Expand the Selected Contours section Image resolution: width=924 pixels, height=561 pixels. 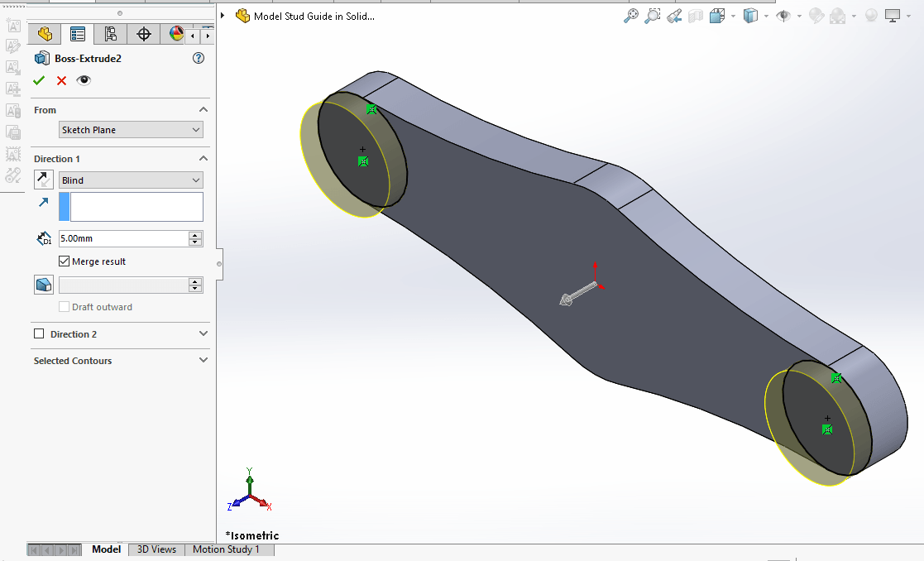tap(203, 360)
